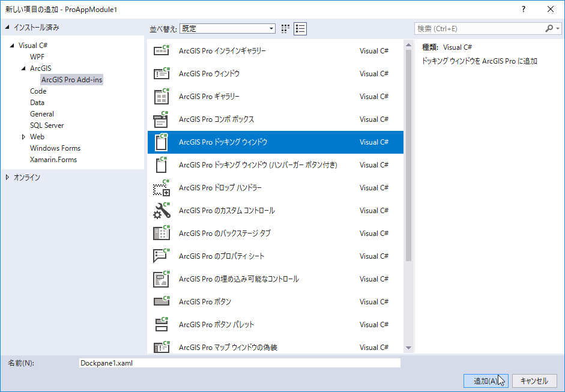This screenshot has width=565, height=392.
Task: Select the WPF category
Action: [37, 57]
